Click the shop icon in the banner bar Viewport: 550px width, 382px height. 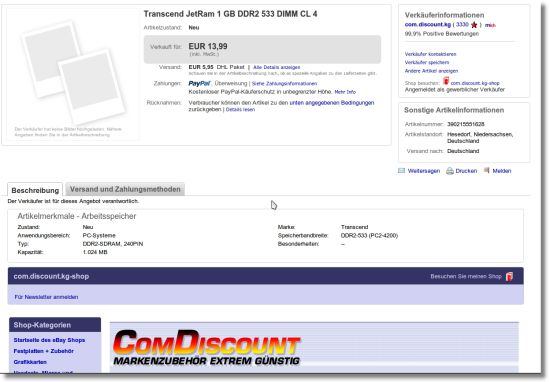[x=510, y=276]
